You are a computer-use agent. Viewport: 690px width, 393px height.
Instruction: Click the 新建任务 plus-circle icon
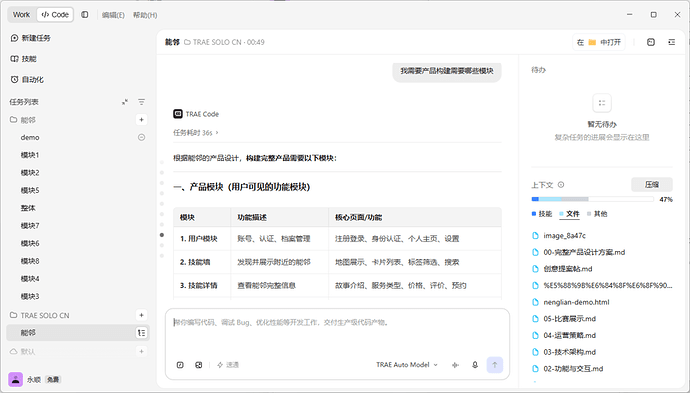click(x=14, y=38)
